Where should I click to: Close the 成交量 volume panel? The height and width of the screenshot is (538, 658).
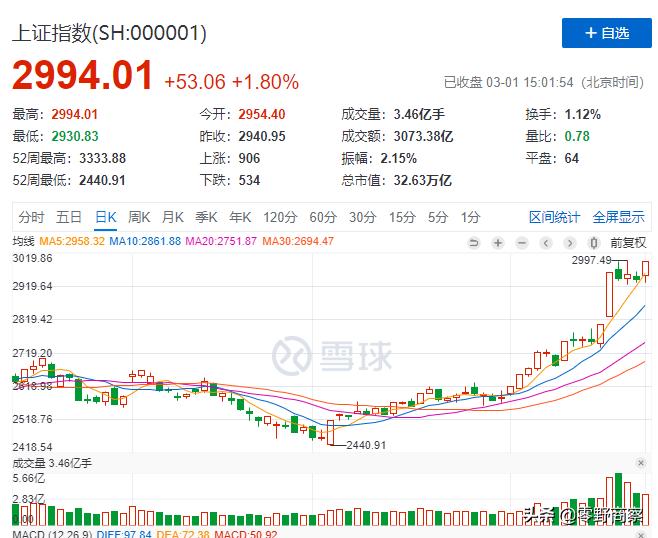click(x=640, y=463)
